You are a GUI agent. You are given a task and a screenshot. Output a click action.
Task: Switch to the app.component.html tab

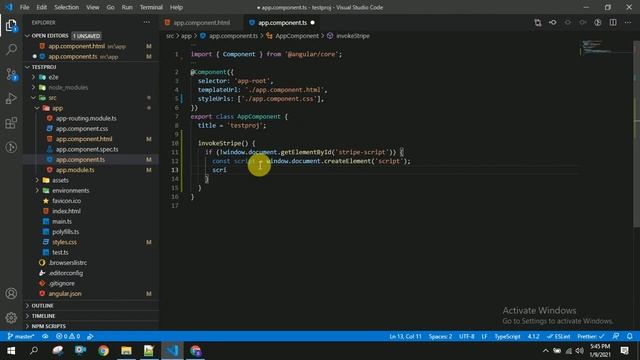coord(201,23)
